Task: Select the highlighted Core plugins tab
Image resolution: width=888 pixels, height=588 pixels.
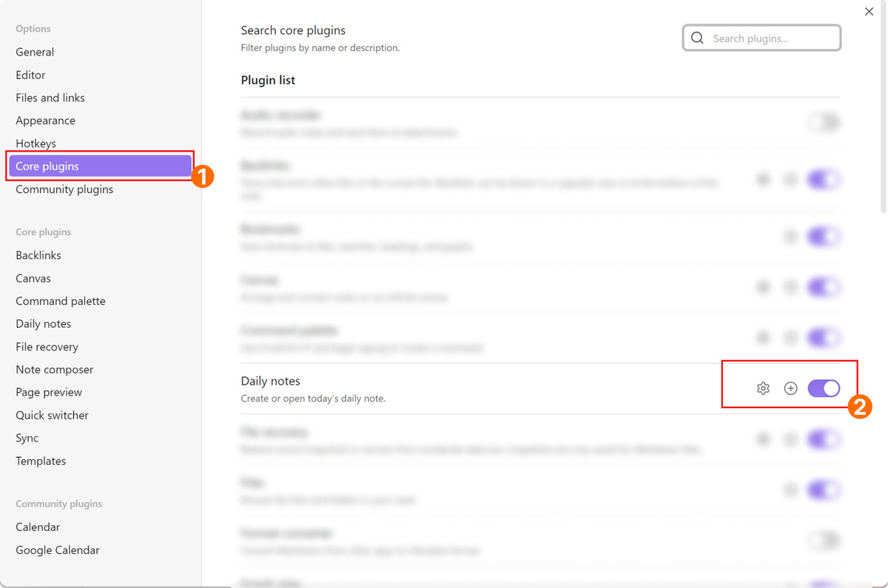Action: [100, 166]
